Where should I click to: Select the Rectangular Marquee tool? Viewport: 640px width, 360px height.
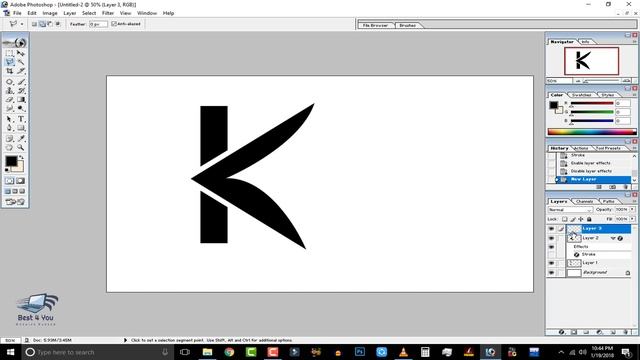pos(9,53)
